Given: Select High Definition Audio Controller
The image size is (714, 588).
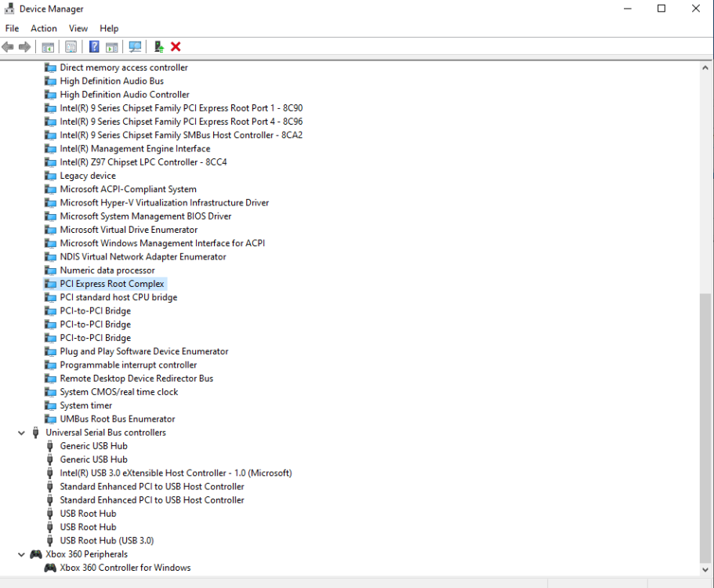Looking at the screenshot, I should [x=125, y=94].
